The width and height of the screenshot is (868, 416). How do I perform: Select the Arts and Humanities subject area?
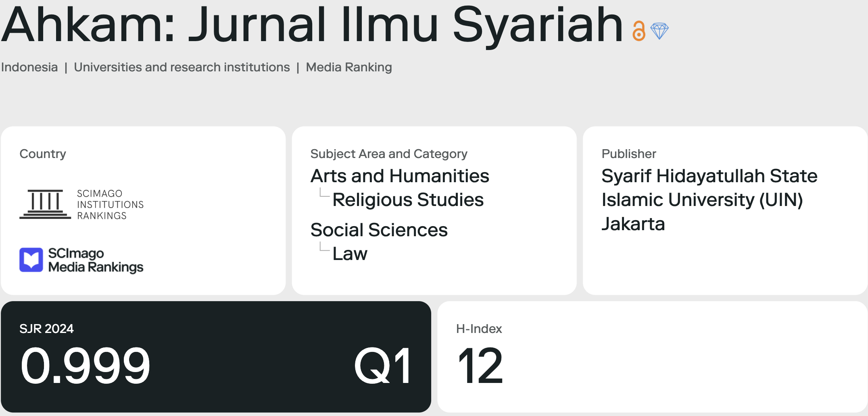[x=399, y=176]
